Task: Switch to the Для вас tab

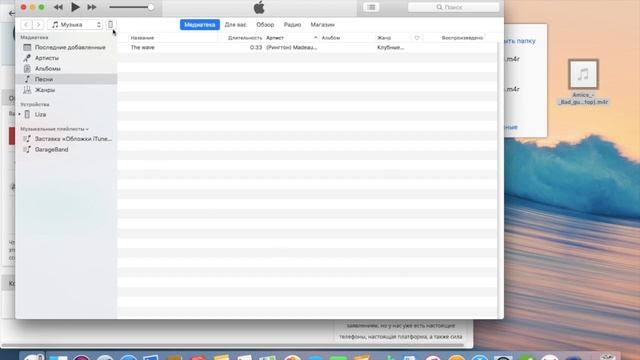Action: pyautogui.click(x=236, y=24)
